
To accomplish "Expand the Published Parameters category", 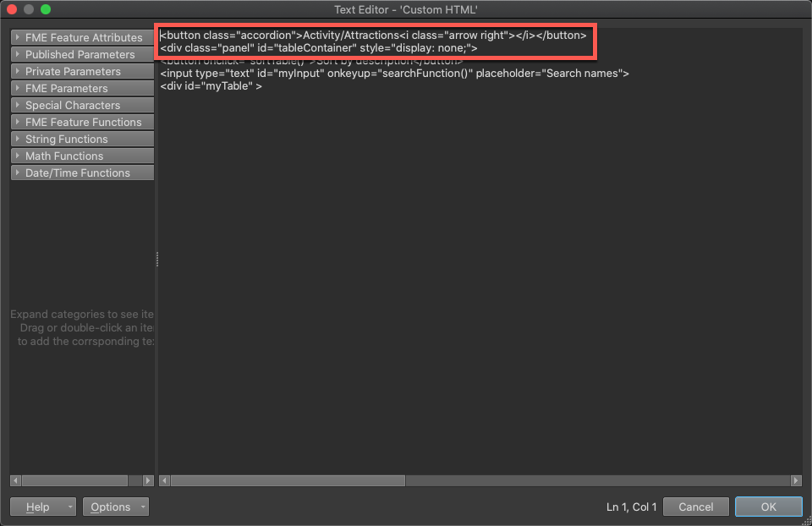I will pos(81,54).
